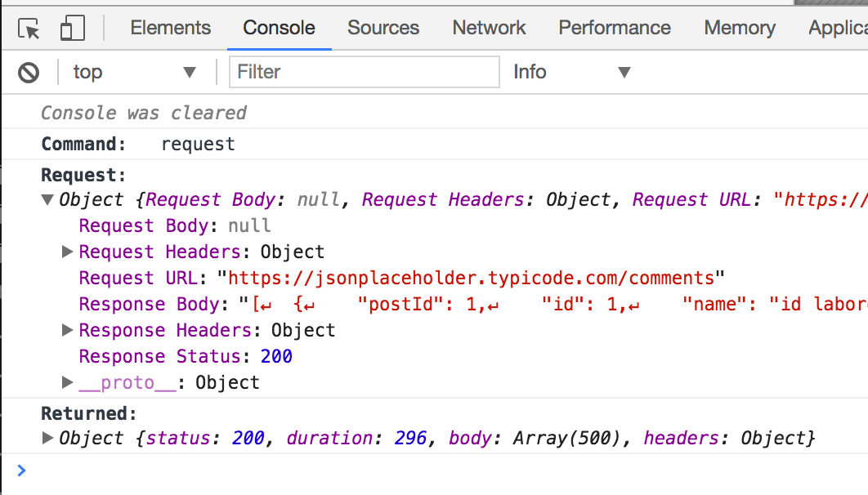Collapse the expanded Request Object

point(47,199)
